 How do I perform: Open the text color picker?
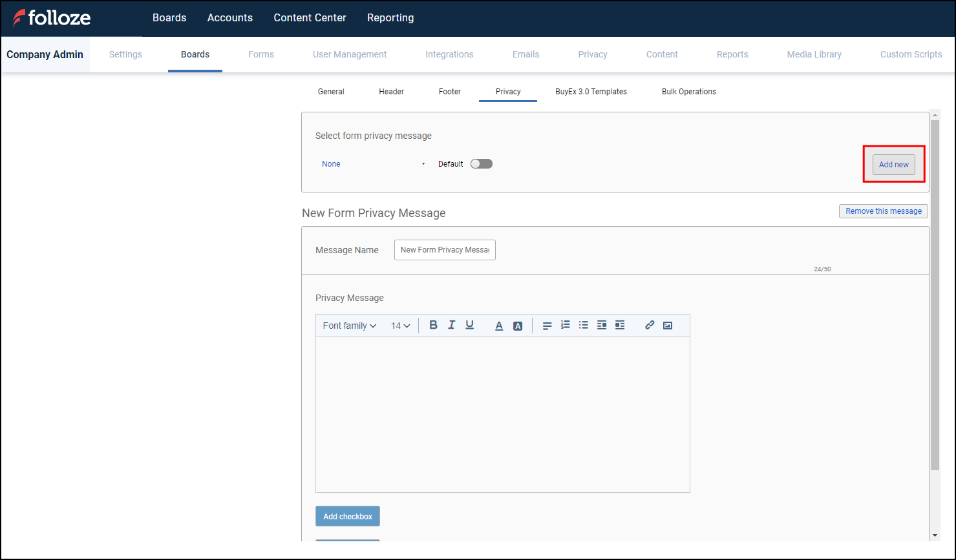(x=499, y=325)
